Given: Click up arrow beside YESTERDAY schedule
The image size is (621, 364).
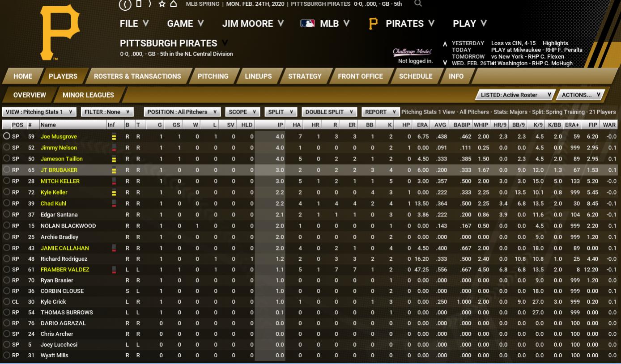Looking at the screenshot, I should (x=445, y=44).
